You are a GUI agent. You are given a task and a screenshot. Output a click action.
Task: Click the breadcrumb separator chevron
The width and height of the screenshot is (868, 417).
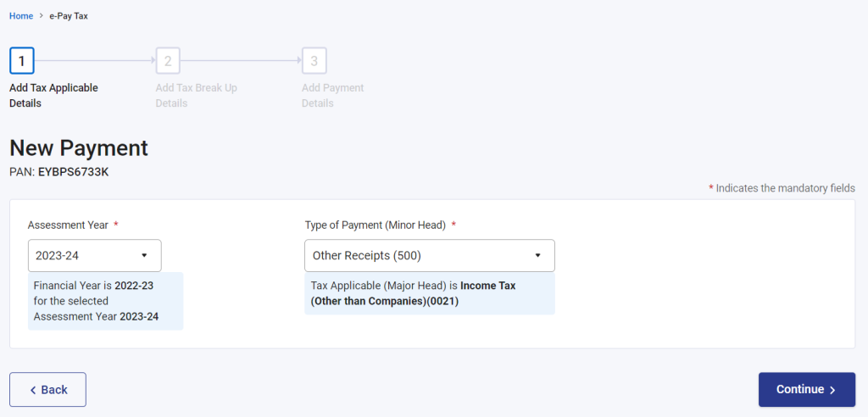(x=41, y=16)
